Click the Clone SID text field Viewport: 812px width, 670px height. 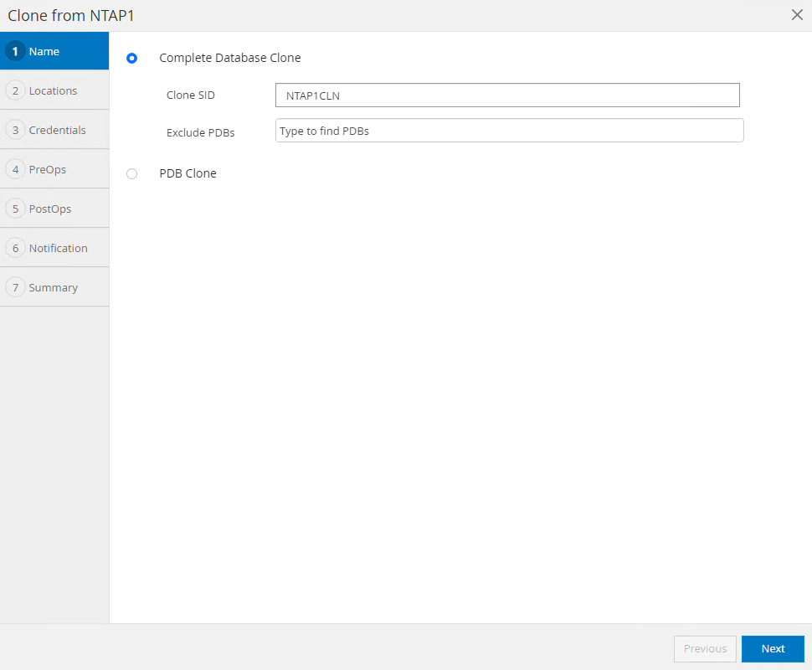[506, 95]
